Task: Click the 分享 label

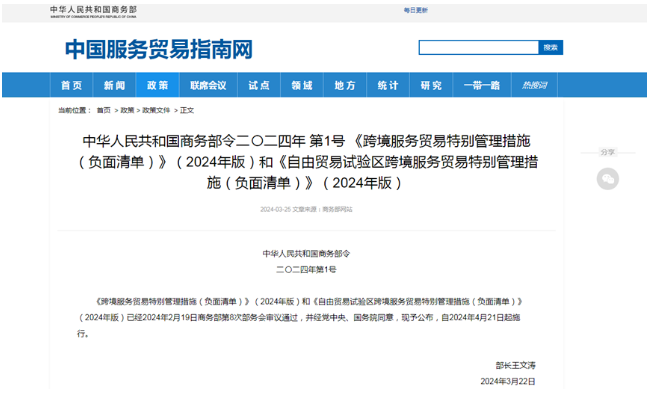Action: (608, 152)
